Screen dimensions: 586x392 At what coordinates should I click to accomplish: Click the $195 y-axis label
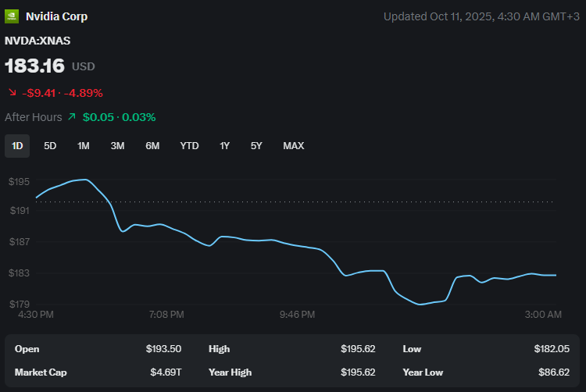pyautogui.click(x=19, y=181)
